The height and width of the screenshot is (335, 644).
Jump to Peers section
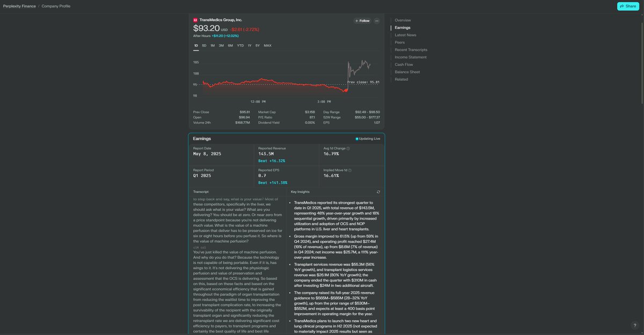tap(400, 42)
